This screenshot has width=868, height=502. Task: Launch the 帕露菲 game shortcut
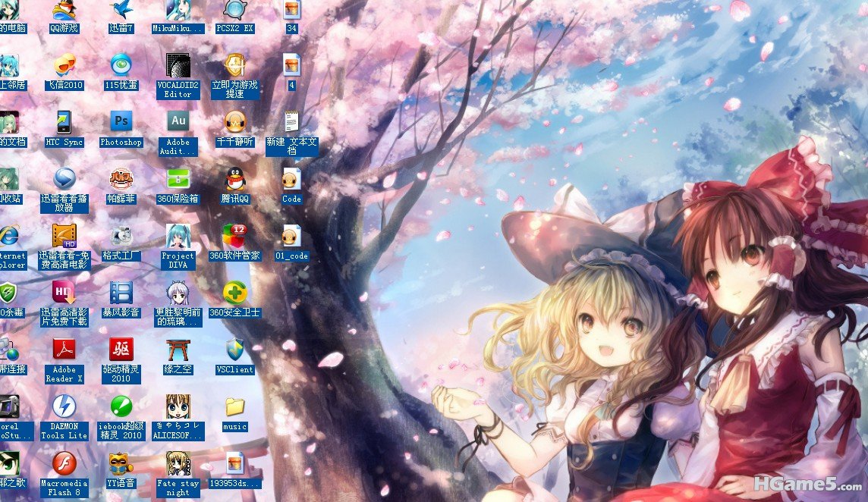coord(121,179)
